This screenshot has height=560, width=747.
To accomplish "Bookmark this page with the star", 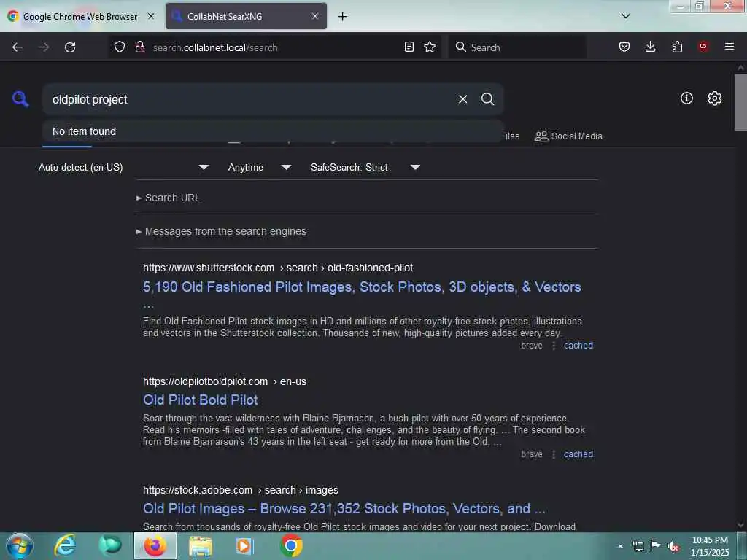I will [430, 47].
